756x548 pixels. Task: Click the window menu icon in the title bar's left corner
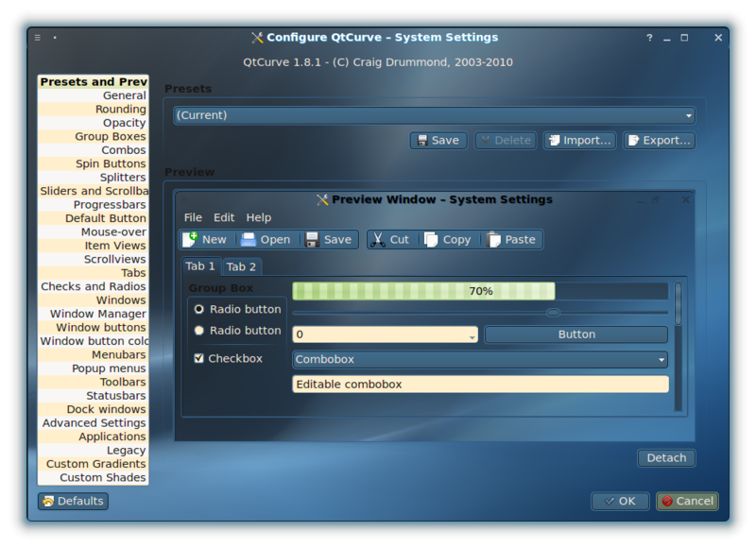pos(38,38)
